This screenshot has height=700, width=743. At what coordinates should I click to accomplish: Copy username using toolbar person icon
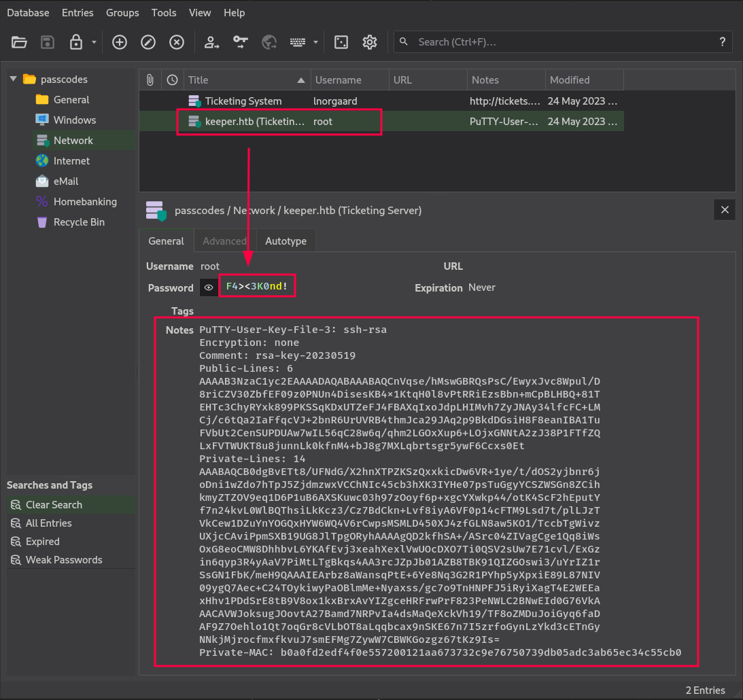[212, 42]
